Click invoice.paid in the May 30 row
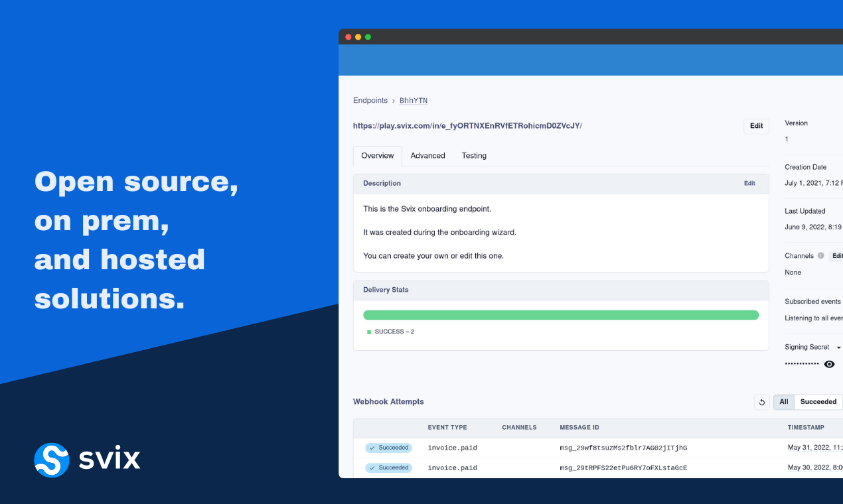Image resolution: width=843 pixels, height=504 pixels. pos(453,468)
